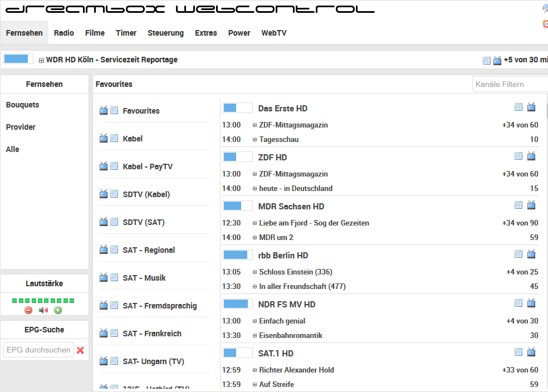Toggle mute using the speaker icon
This screenshot has height=392, width=548.
[43, 310]
